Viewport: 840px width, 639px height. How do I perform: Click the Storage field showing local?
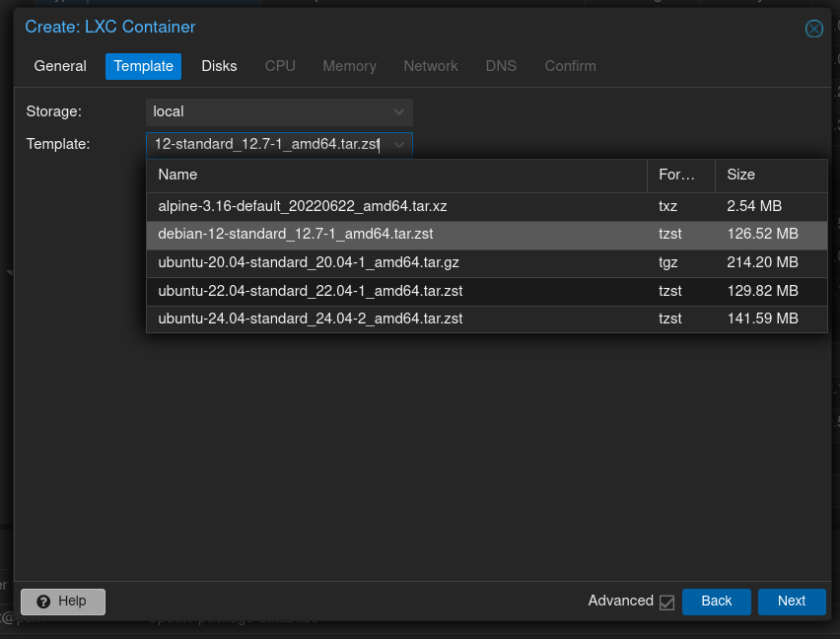(266, 111)
